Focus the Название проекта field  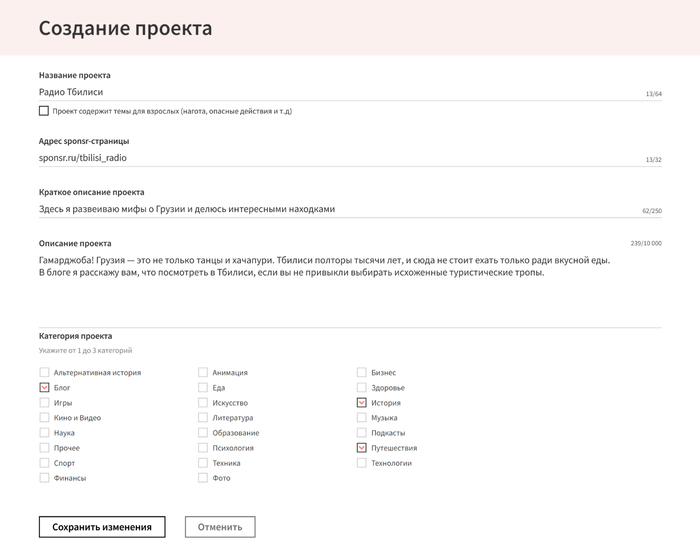coord(330,92)
